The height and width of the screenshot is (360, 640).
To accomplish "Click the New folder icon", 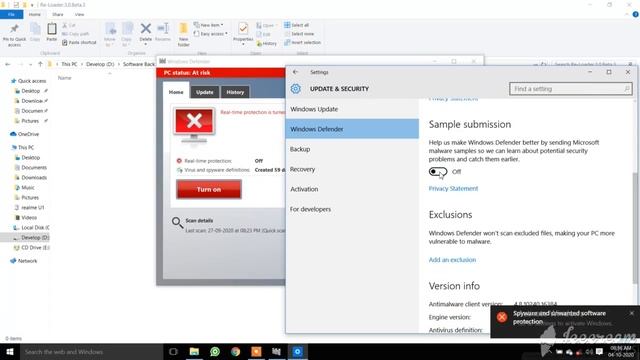I will (183, 34).
